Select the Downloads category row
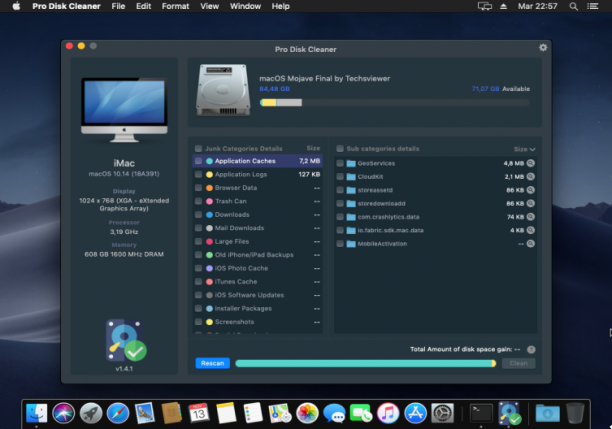The image size is (612, 429). [258, 215]
